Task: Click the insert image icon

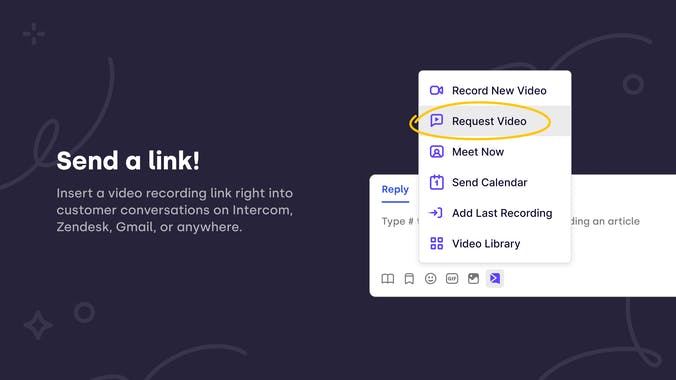Action: pos(473,279)
